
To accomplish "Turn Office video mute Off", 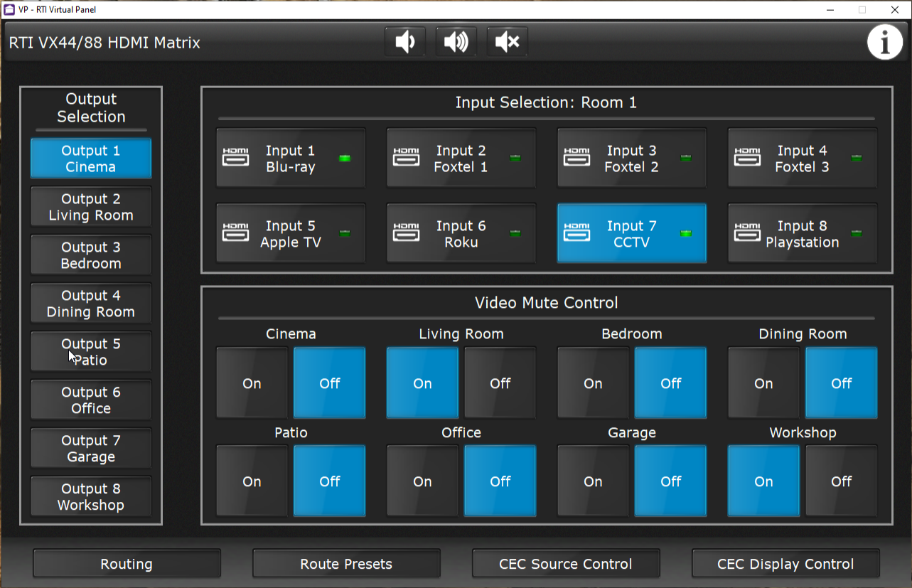I will point(500,481).
